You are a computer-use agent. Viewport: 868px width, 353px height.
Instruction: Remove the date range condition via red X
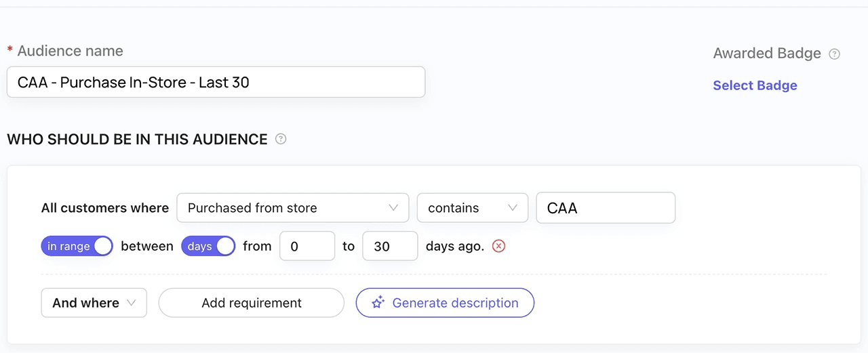click(x=498, y=246)
